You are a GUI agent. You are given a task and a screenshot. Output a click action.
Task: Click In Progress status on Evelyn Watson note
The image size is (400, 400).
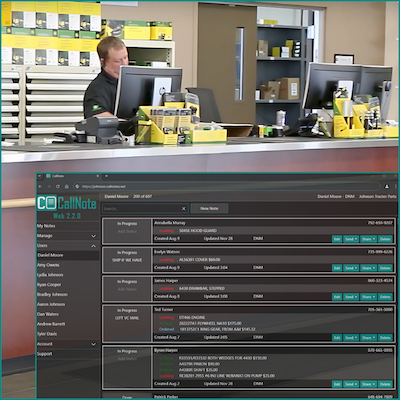point(127,252)
